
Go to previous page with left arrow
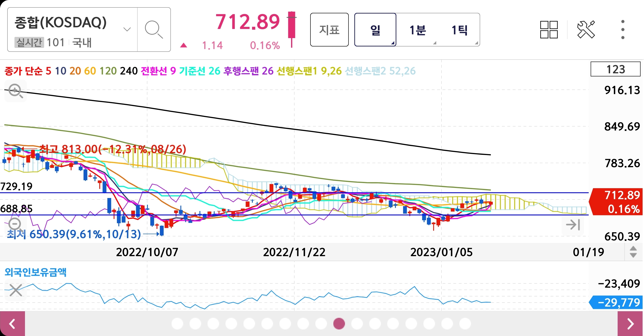[12, 324]
